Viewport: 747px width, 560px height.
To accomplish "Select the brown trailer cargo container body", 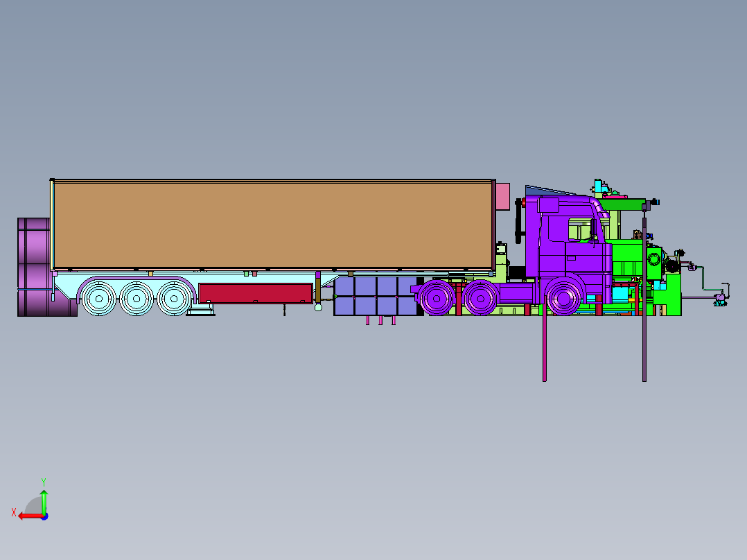I will point(273,225).
